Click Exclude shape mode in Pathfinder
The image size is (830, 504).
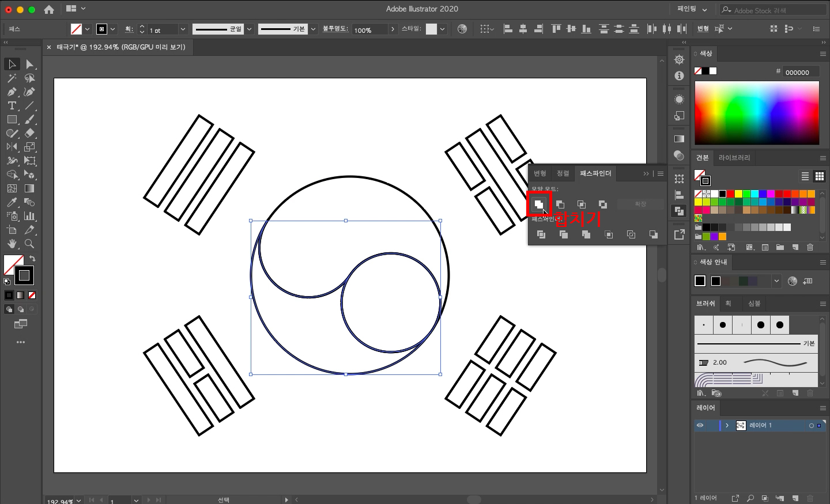(x=602, y=204)
